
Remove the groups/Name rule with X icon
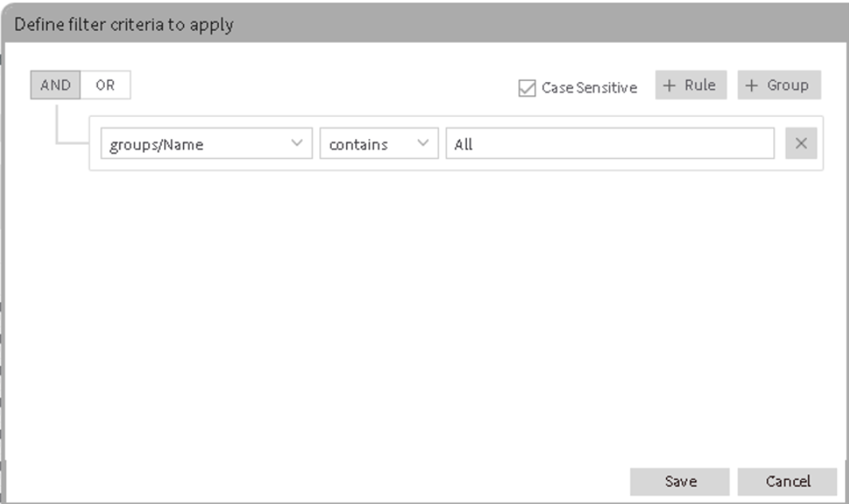click(801, 144)
